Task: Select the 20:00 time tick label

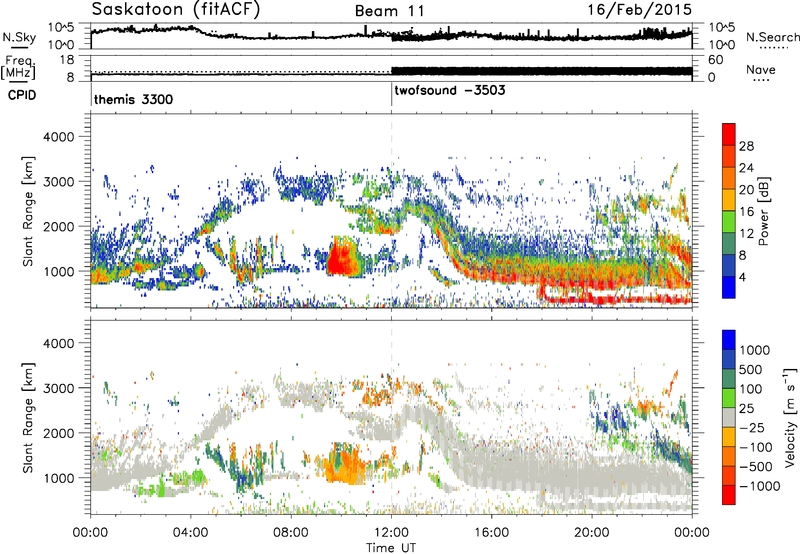Action: [591, 533]
